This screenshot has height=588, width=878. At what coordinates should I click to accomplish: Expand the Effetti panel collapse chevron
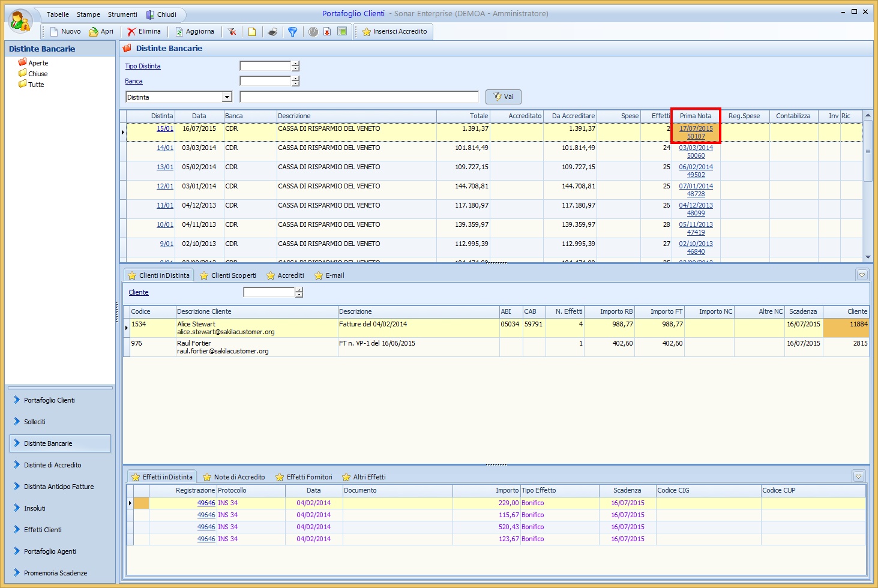(x=858, y=476)
